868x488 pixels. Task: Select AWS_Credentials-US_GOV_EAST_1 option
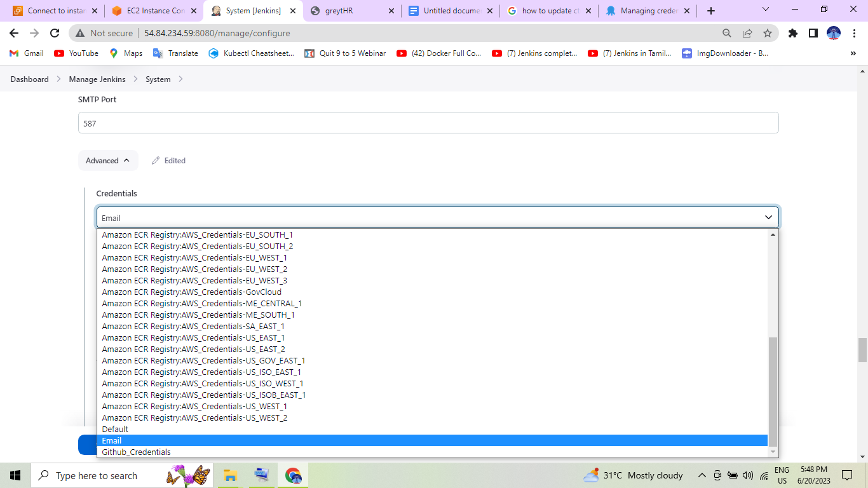pyautogui.click(x=432, y=361)
